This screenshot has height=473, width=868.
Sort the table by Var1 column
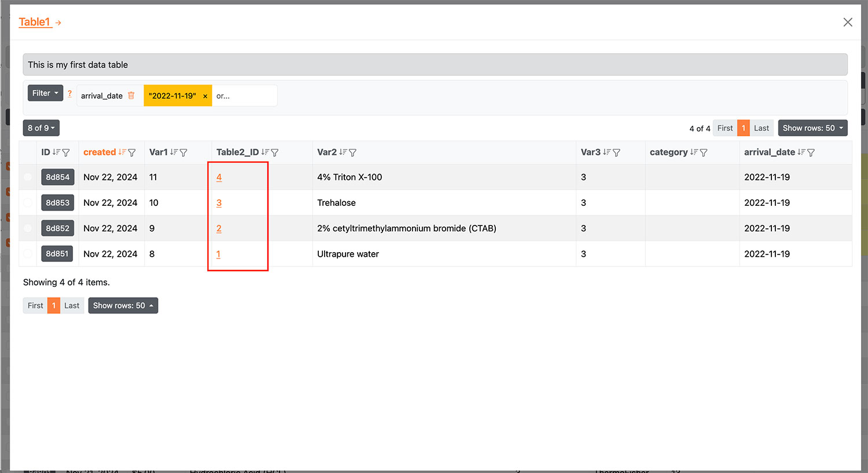click(174, 153)
